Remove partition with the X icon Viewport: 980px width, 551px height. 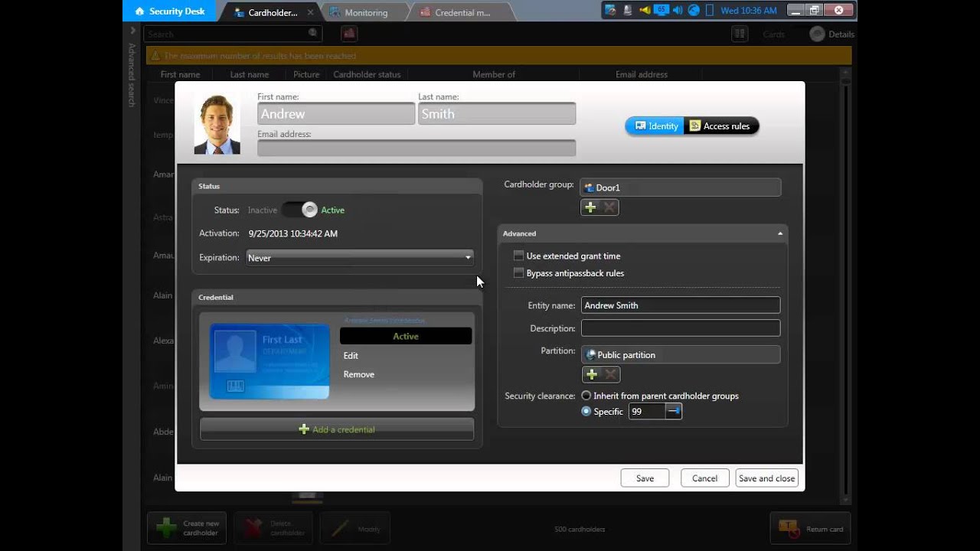611,374
